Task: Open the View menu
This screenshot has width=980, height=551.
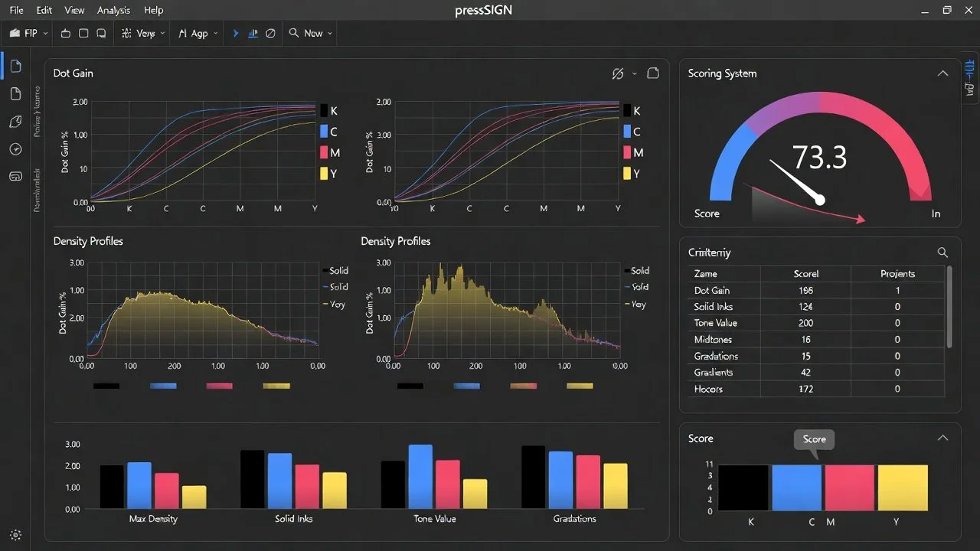Action: coord(73,10)
